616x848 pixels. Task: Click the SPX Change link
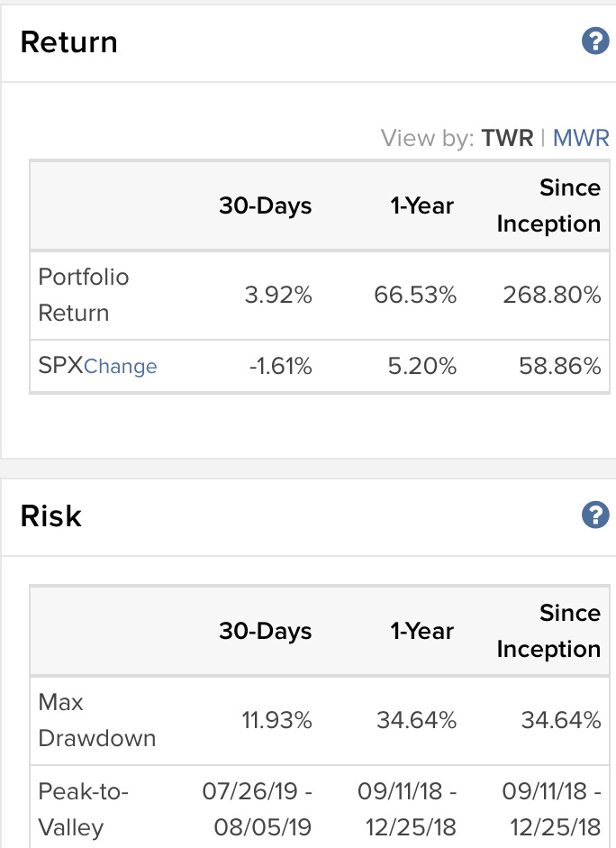[121, 366]
